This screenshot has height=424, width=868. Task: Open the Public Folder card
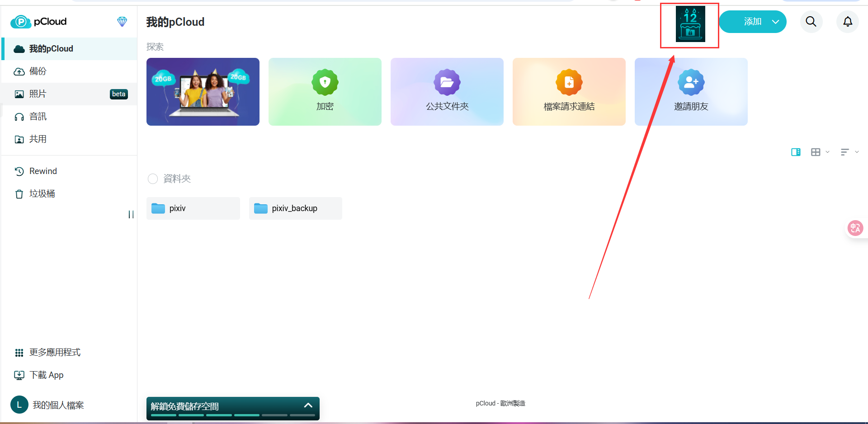tap(447, 92)
